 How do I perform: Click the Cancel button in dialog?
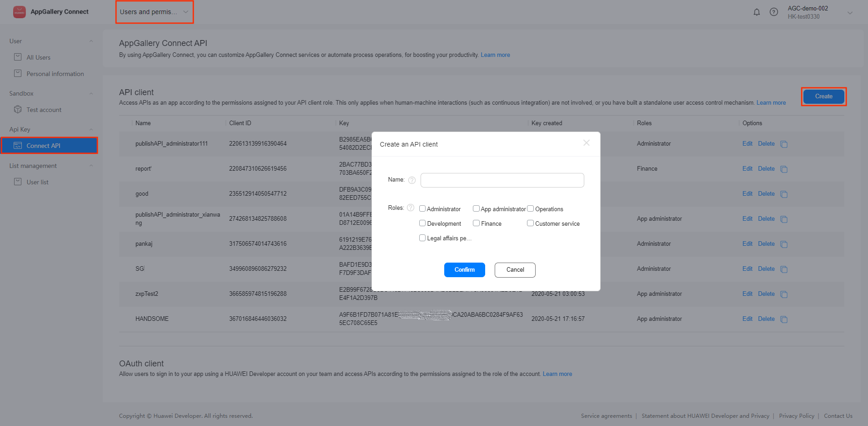coord(515,270)
